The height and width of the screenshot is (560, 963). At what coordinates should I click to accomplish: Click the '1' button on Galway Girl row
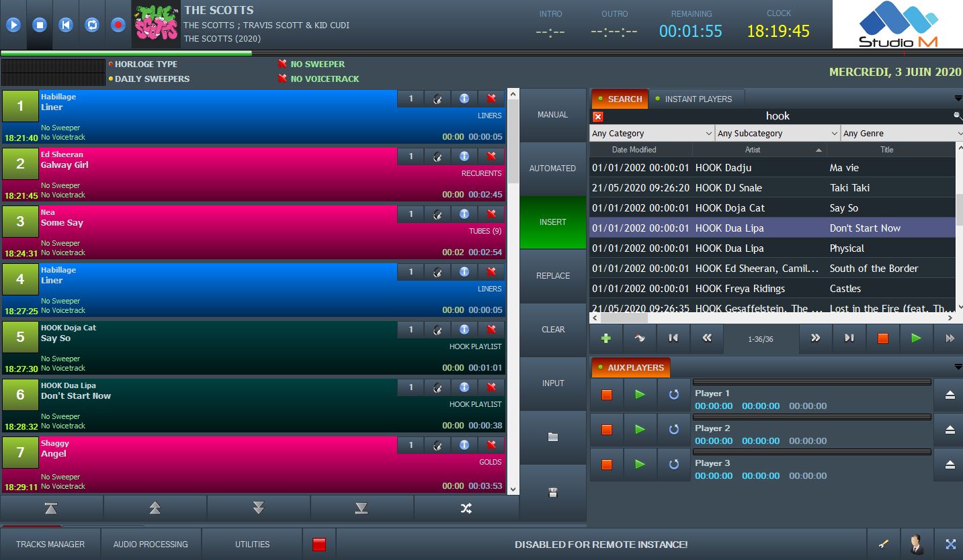[411, 156]
